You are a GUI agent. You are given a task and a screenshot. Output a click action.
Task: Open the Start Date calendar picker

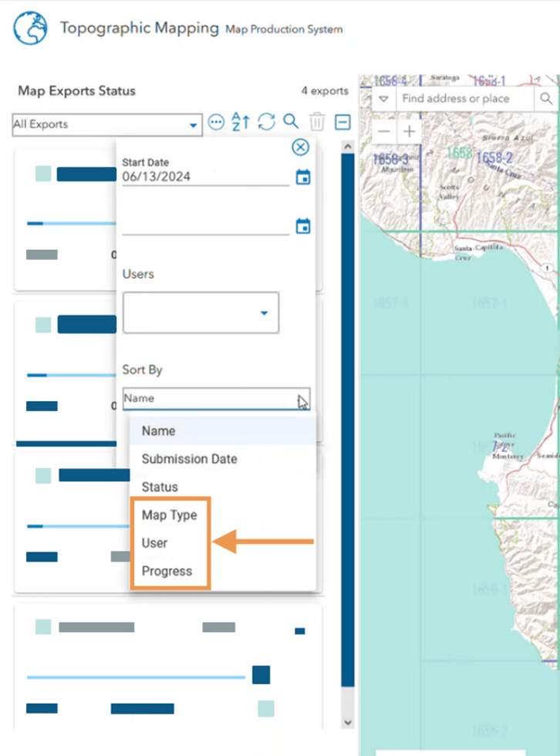pyautogui.click(x=303, y=177)
